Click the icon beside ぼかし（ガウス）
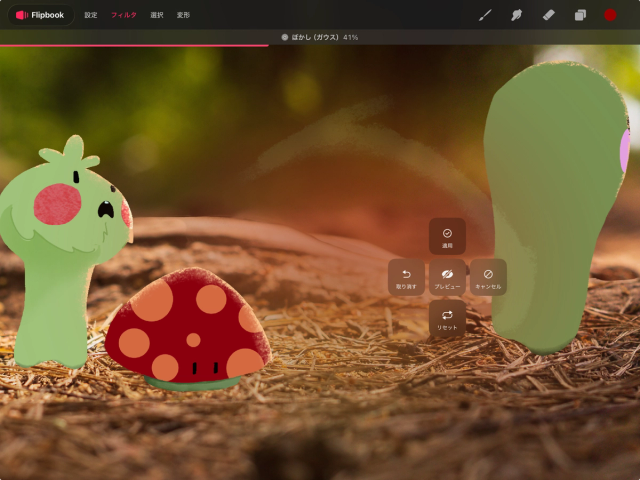640x480 pixels. pos(284,37)
